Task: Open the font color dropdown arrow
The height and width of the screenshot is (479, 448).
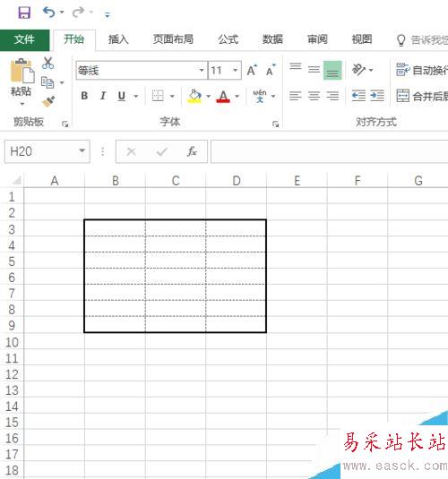Action: tap(237, 96)
